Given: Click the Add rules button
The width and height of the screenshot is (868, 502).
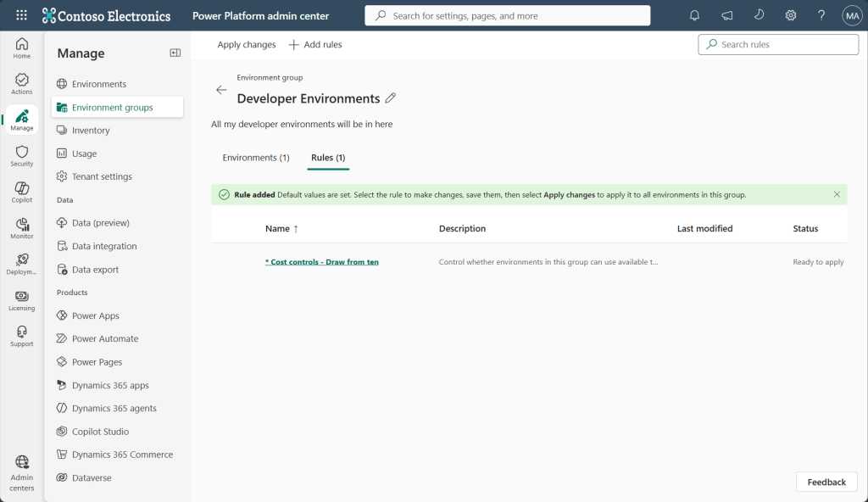Looking at the screenshot, I should coord(315,44).
